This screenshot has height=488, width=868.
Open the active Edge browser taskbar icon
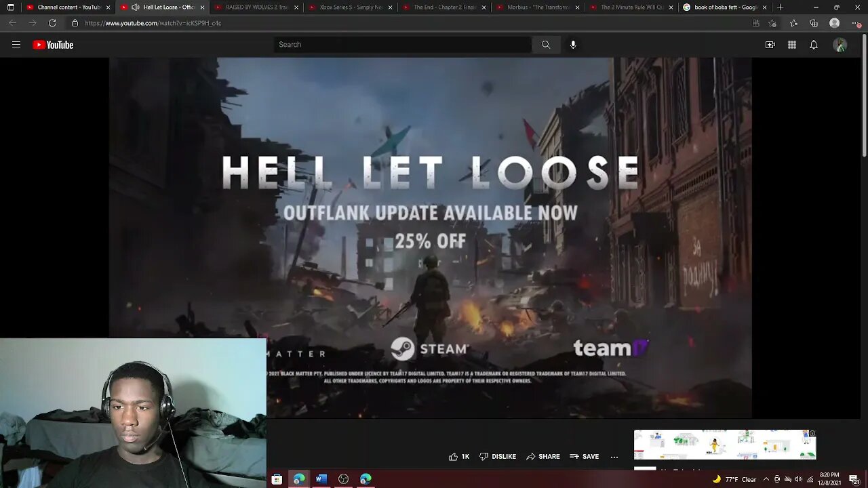(x=299, y=479)
